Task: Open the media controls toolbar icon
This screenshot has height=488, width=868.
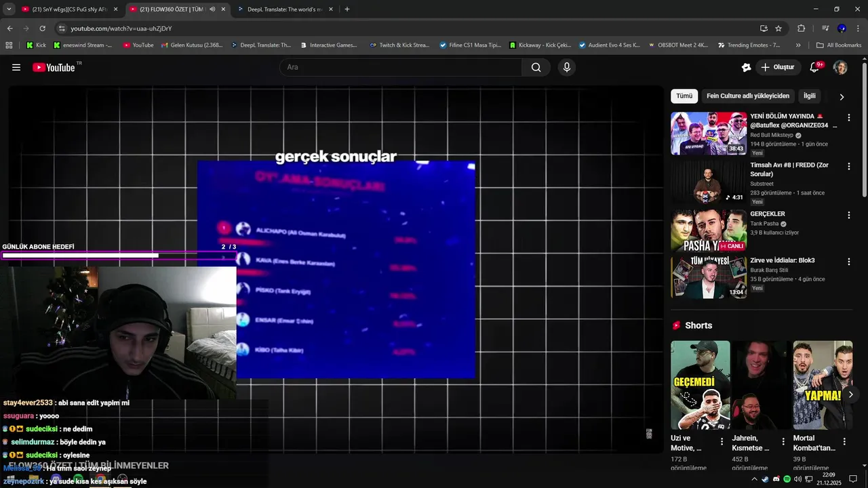Action: pyautogui.click(x=825, y=28)
